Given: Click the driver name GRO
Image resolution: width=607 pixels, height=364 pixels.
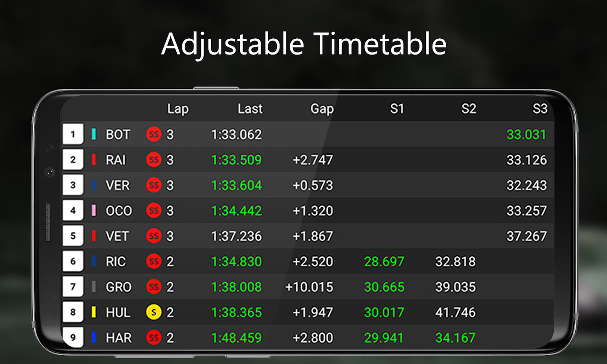Looking at the screenshot, I should [118, 287].
